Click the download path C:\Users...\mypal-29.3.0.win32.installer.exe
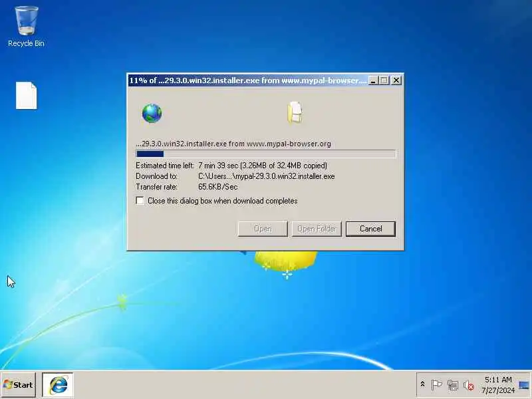This screenshot has width=532, height=399. coord(267,176)
